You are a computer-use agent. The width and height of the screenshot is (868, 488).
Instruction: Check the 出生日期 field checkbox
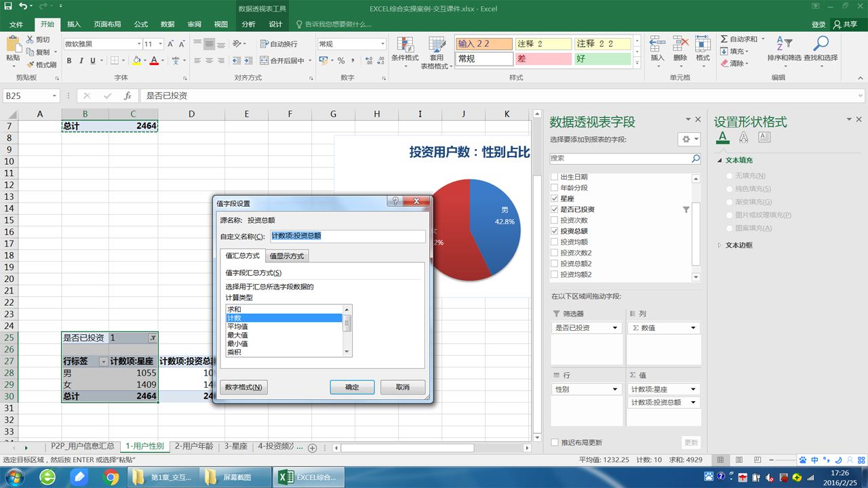(x=555, y=177)
